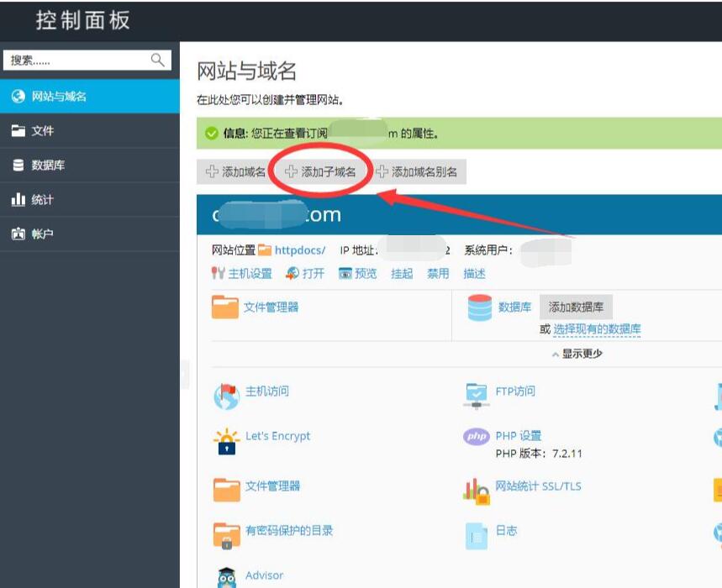Click the search magnifier icon in sidebar

(157, 60)
